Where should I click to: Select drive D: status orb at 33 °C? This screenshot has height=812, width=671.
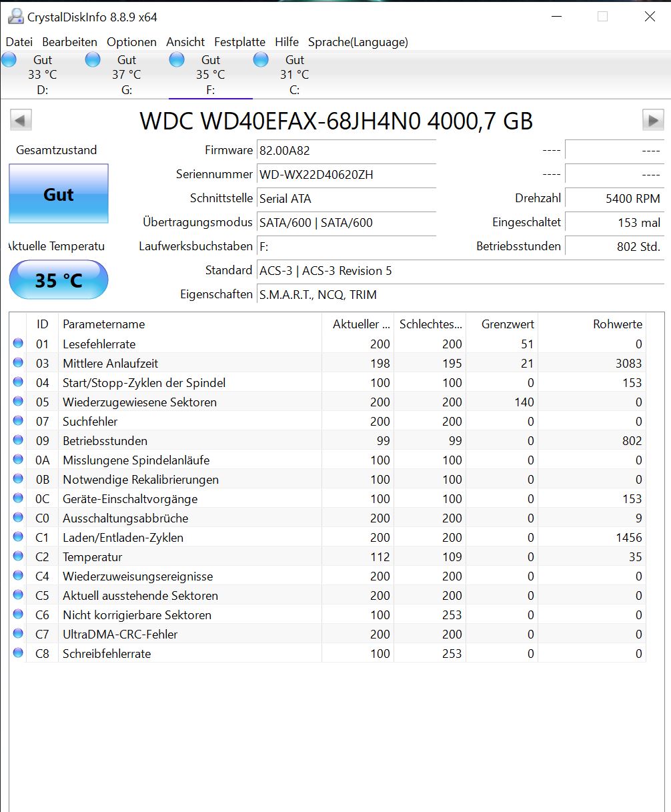tap(9, 60)
